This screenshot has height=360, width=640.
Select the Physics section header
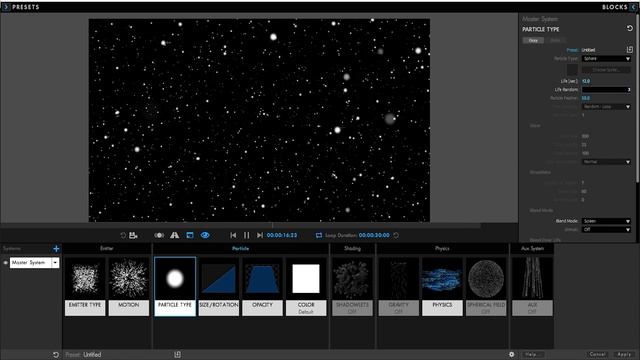click(442, 248)
